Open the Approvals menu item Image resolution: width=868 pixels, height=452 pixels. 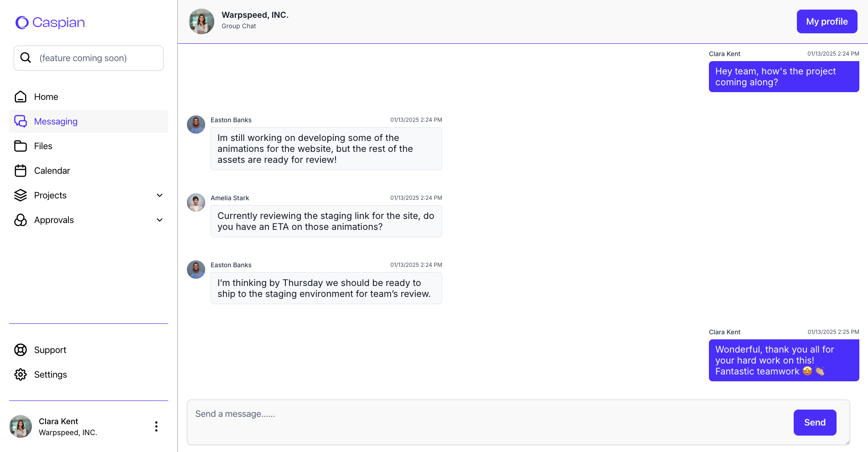click(54, 220)
